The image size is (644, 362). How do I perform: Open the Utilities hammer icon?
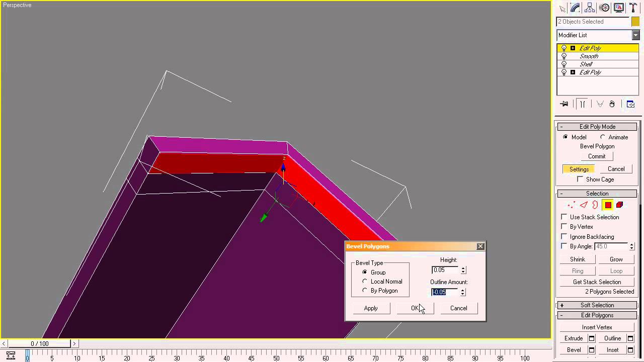click(x=633, y=8)
